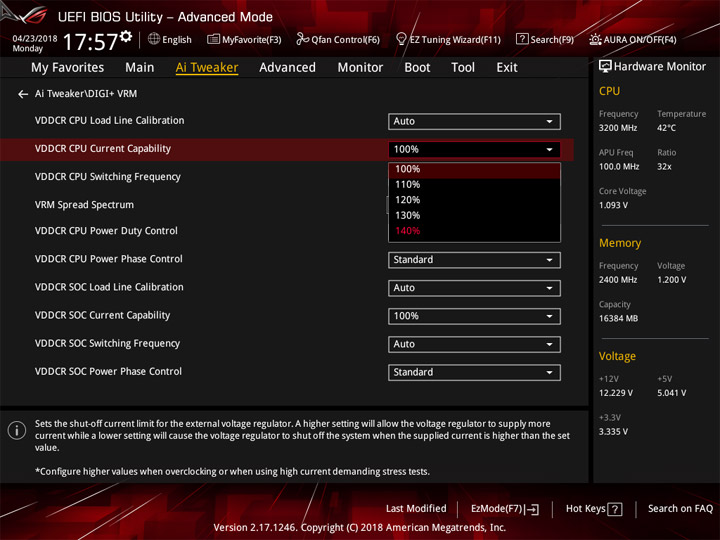Open VDDCR CPU Power Phase Control dropdown
The height and width of the screenshot is (540, 720).
(x=474, y=260)
